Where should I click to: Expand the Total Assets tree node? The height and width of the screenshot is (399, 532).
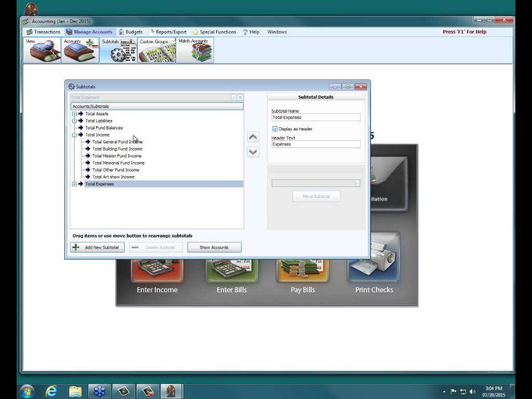74,114
